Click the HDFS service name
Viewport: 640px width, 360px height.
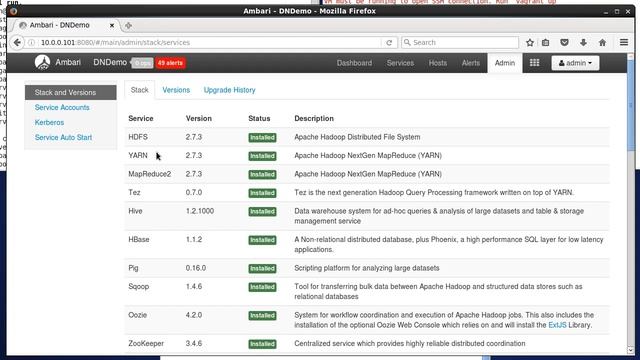coord(138,137)
